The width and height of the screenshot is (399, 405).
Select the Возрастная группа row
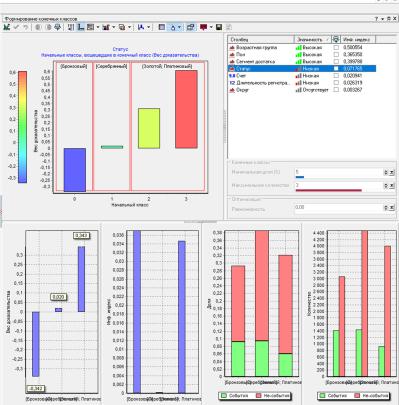[302, 48]
